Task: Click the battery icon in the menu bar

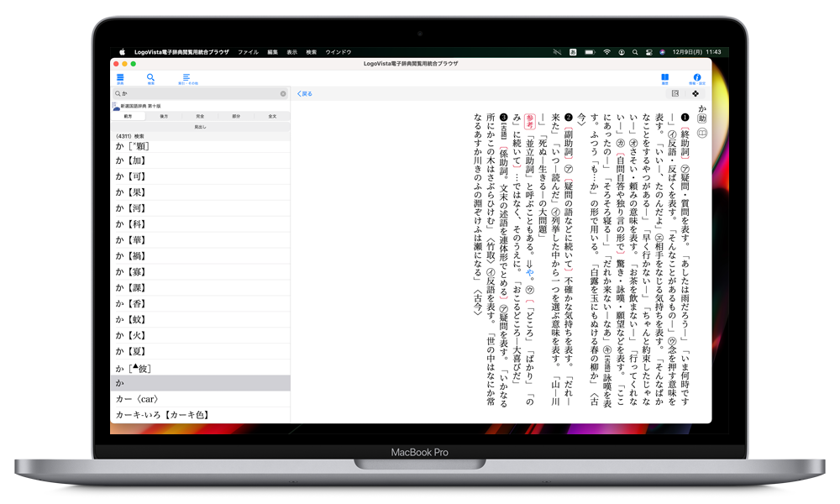Action: tap(590, 52)
